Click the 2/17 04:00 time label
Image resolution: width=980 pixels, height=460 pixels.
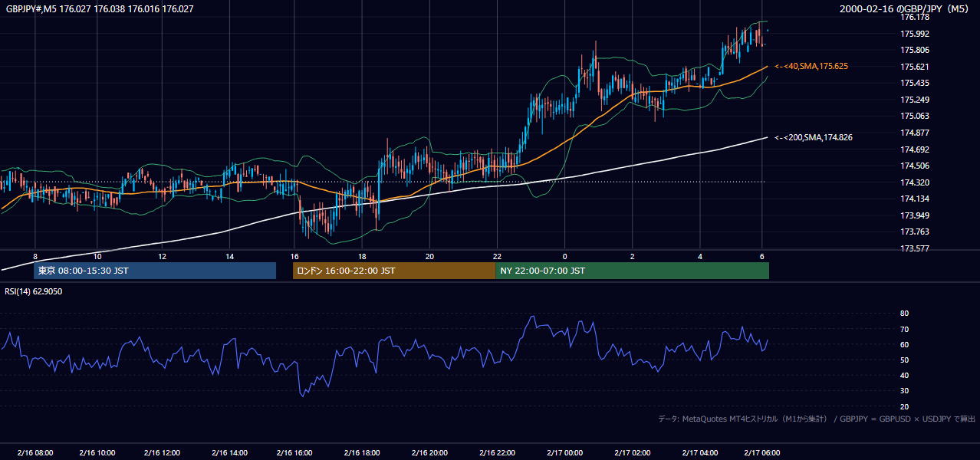[x=699, y=452]
